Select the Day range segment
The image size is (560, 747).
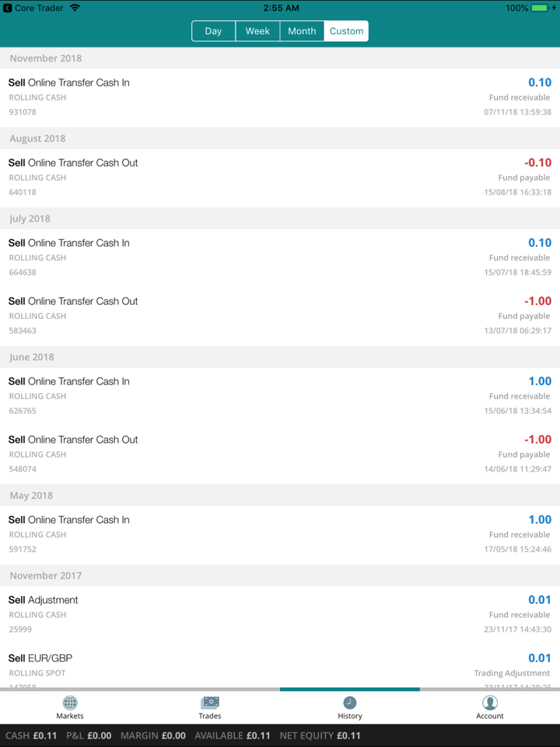point(214,31)
